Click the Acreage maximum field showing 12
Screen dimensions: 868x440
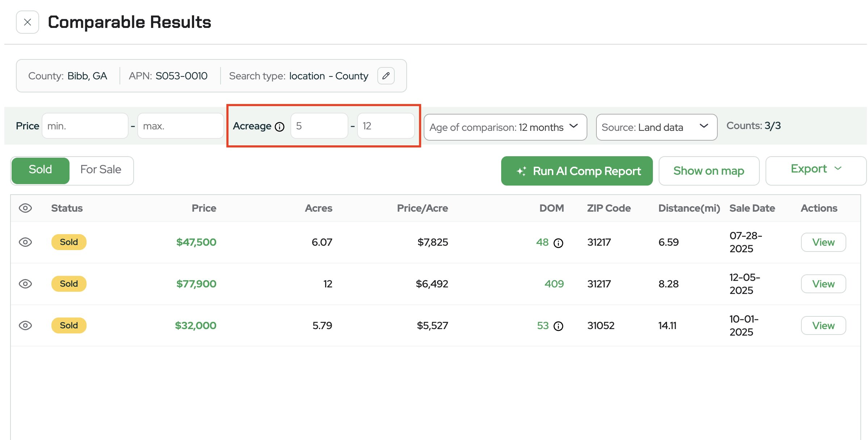point(385,126)
